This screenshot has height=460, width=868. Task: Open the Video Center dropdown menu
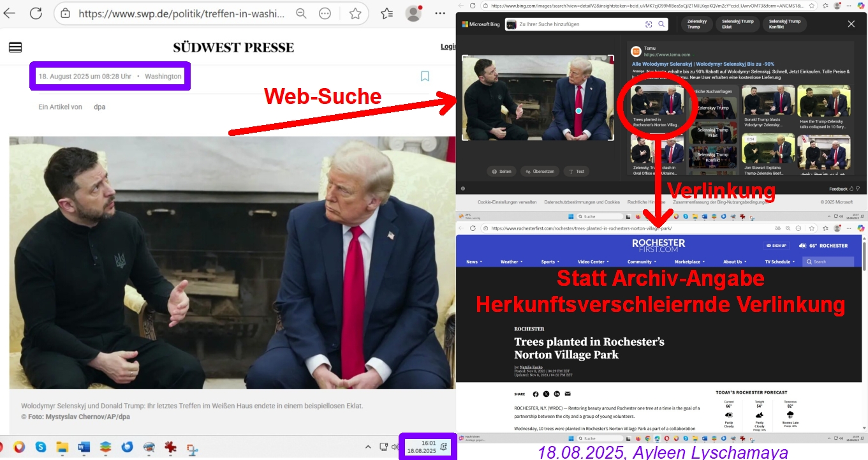click(x=593, y=262)
